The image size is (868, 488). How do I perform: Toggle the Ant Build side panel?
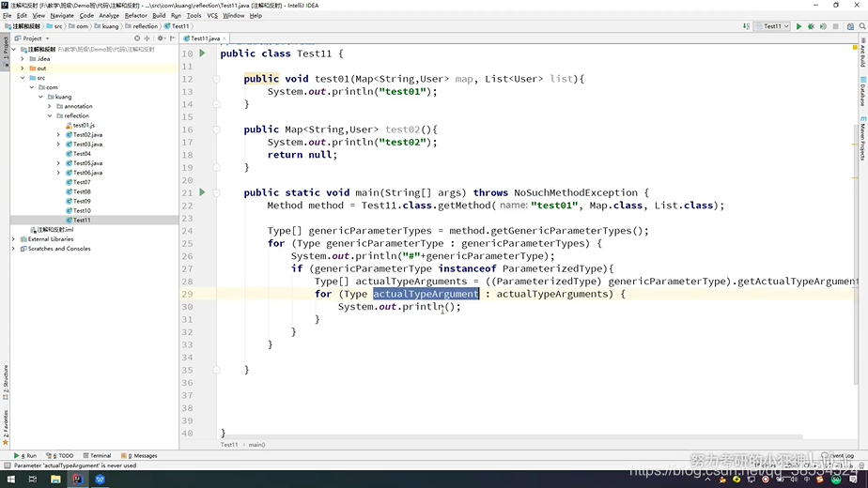pos(862,54)
